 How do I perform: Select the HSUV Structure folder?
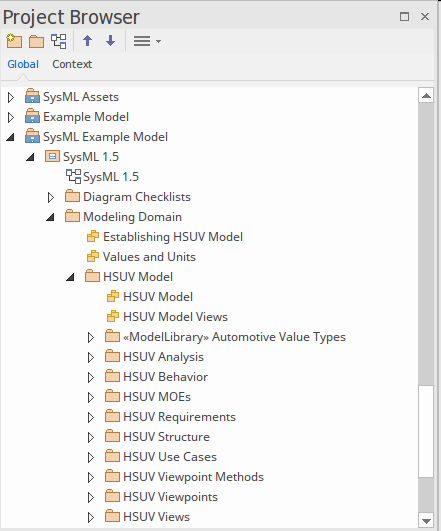coord(166,437)
